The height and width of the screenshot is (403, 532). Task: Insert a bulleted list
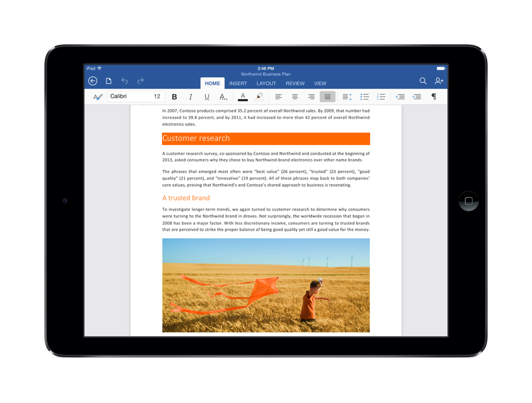tap(364, 97)
